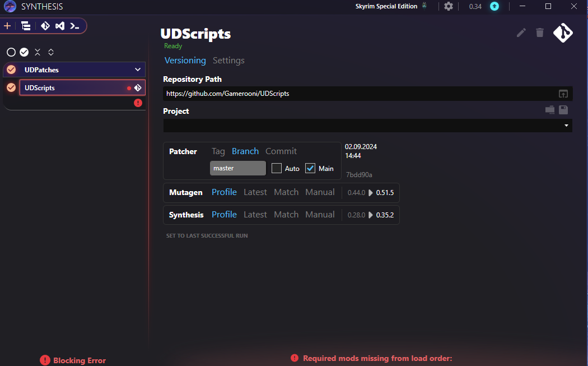Click the Synthesis app logo
This screenshot has height=366, width=588.
(x=10, y=6)
